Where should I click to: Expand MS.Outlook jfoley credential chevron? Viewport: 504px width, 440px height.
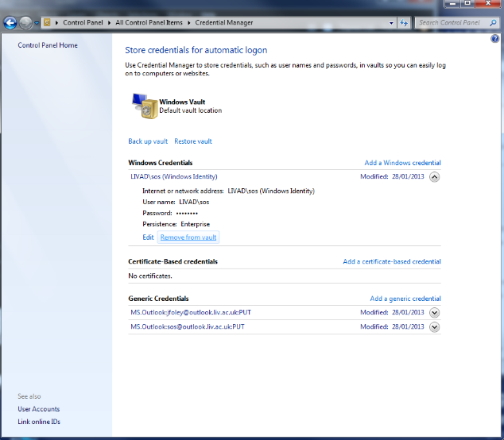pos(434,312)
